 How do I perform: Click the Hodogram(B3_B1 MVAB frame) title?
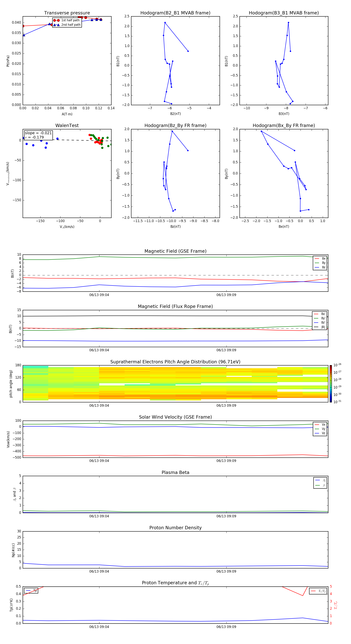point(284,13)
